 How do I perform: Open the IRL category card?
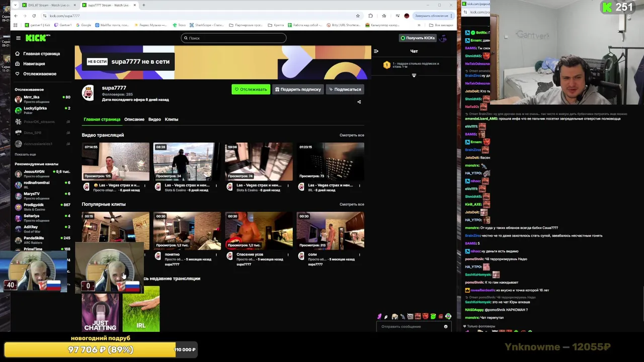[x=141, y=309]
